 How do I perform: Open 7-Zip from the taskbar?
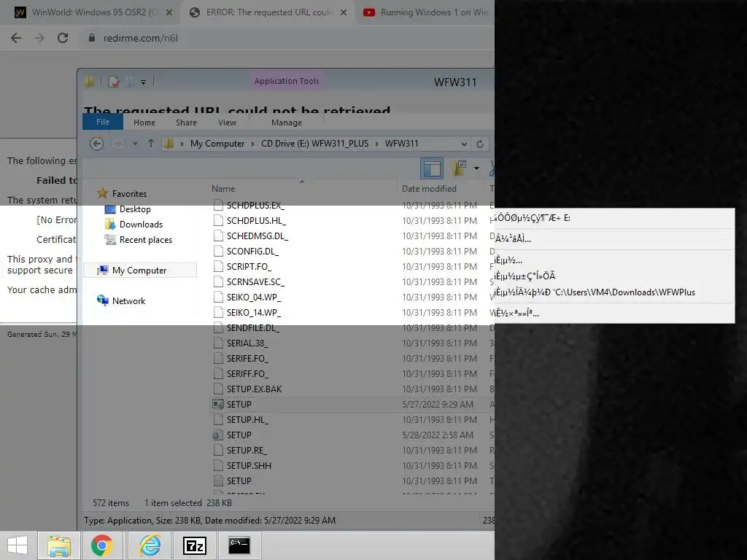(195, 545)
